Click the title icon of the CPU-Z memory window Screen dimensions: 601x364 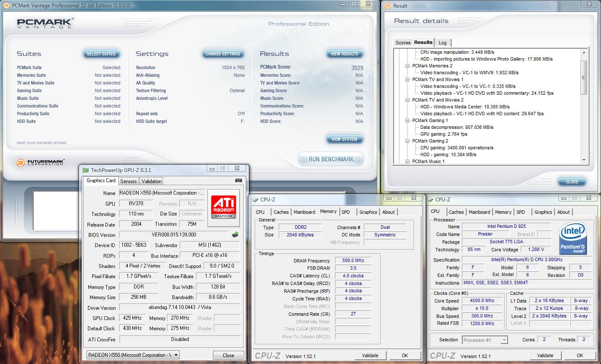point(255,200)
